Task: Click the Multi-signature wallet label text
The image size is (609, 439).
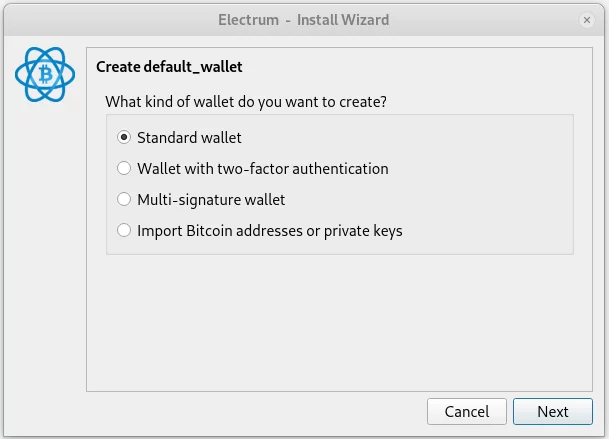Action: point(211,200)
